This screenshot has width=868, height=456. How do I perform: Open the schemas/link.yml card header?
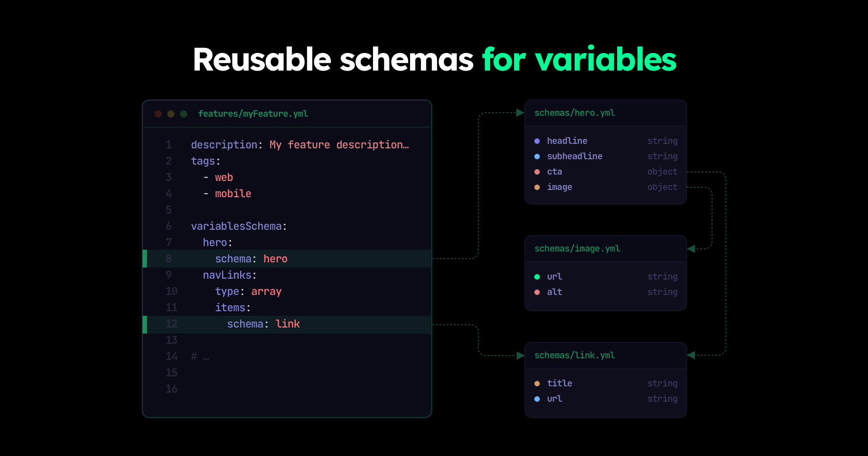575,356
